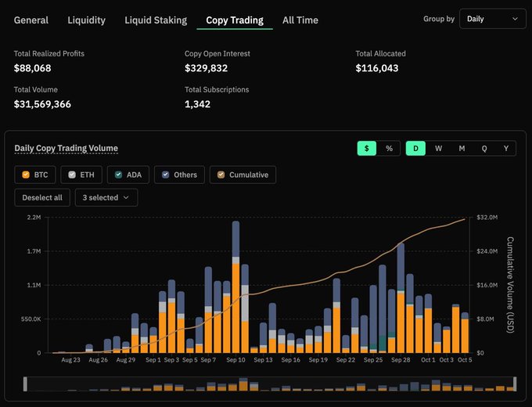Click the chevron beside 3 selected
The height and width of the screenshot is (407, 532).
[x=126, y=197]
